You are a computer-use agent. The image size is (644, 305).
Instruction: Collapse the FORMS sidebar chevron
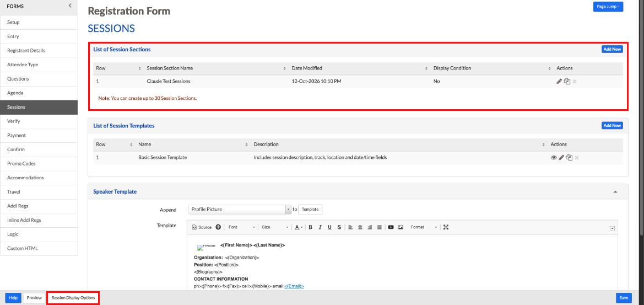pyautogui.click(x=70, y=6)
